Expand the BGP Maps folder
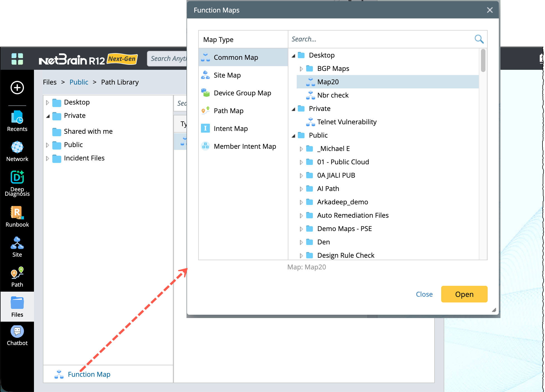The height and width of the screenshot is (392, 545). [x=301, y=69]
